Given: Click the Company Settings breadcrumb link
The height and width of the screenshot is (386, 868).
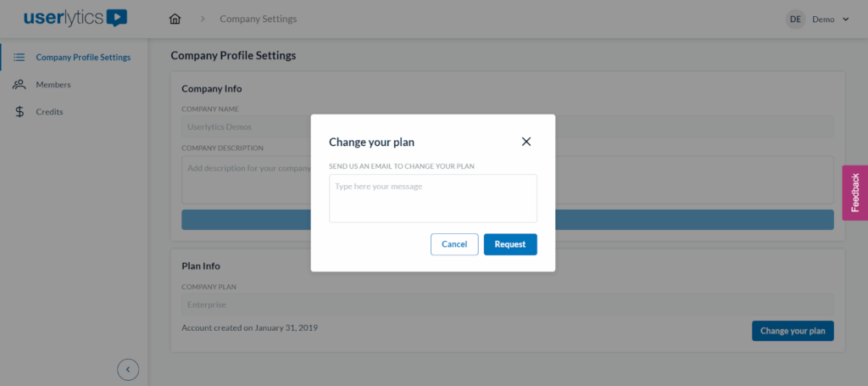Looking at the screenshot, I should (x=258, y=19).
